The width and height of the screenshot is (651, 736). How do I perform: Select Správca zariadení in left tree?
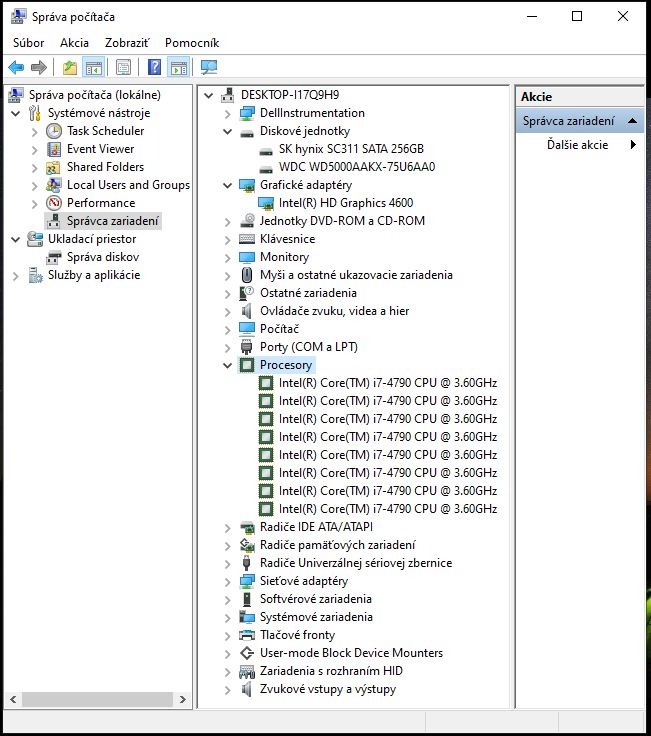pos(113,221)
